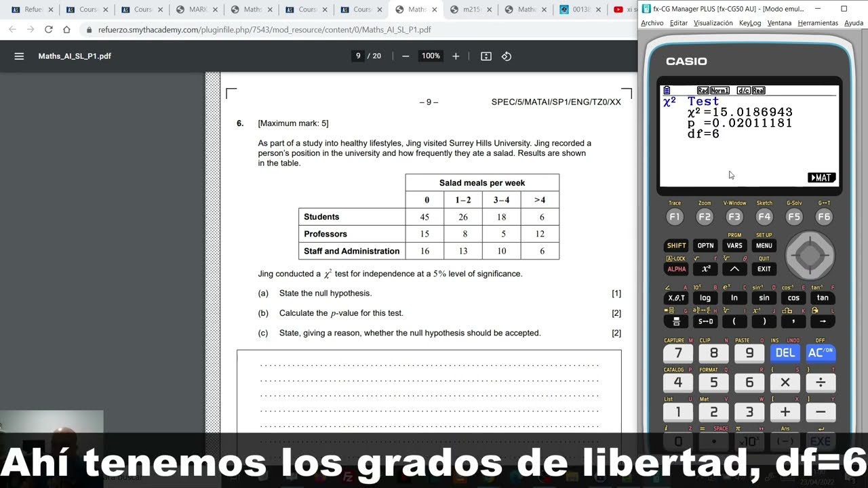
Task: Click the number 8 key
Action: tap(713, 353)
